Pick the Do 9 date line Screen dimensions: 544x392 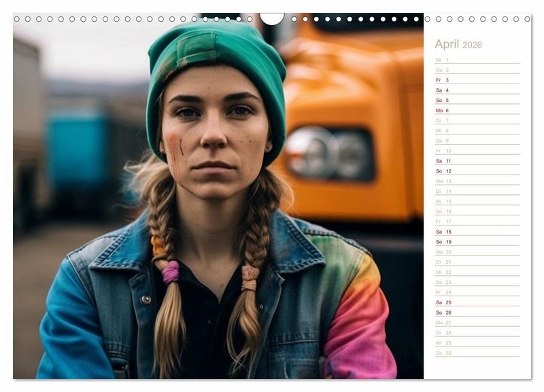pos(477,141)
